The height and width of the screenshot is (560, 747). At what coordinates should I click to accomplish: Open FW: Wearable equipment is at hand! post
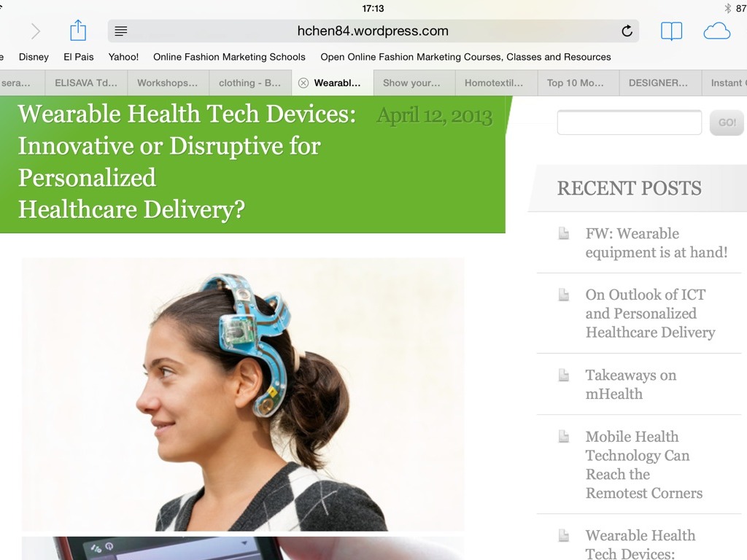tap(657, 243)
